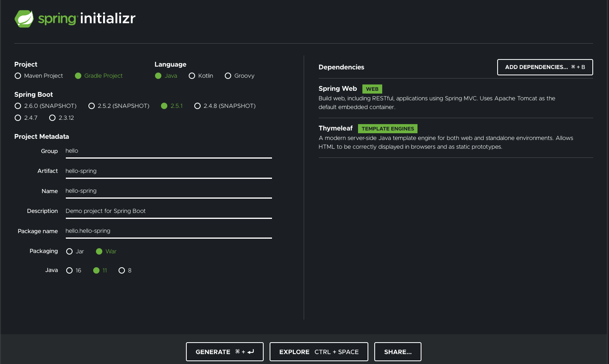609x364 pixels.
Task: Open the Share dialog
Action: (x=398, y=352)
